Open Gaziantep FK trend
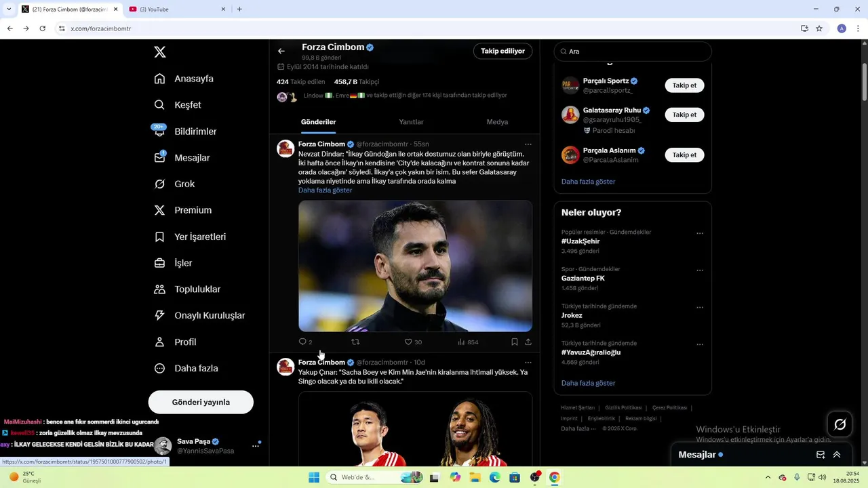Viewport: 868px width, 488px height. click(583, 279)
